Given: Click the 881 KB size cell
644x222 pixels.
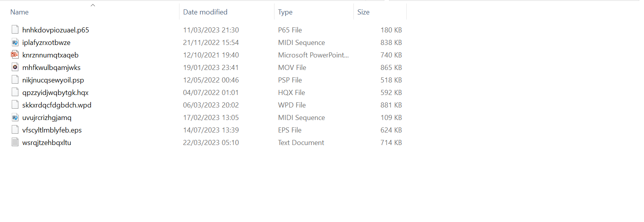Looking at the screenshot, I should 391,105.
